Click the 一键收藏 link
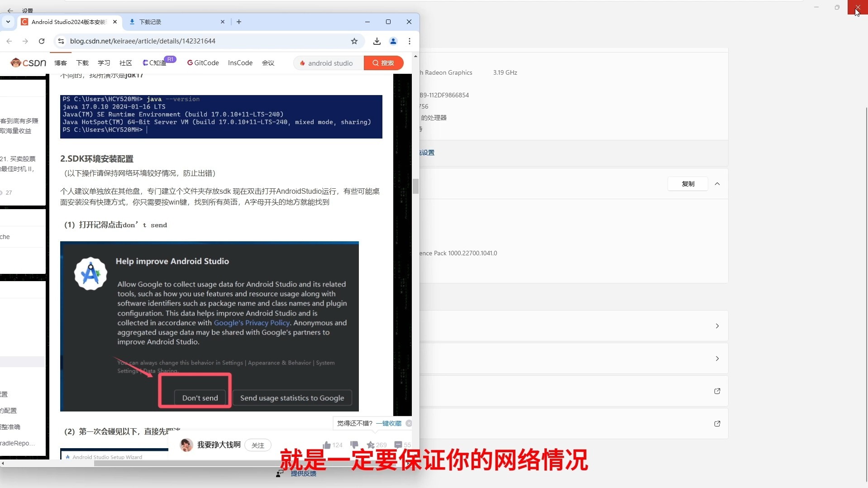The height and width of the screenshot is (488, 868). tap(389, 423)
